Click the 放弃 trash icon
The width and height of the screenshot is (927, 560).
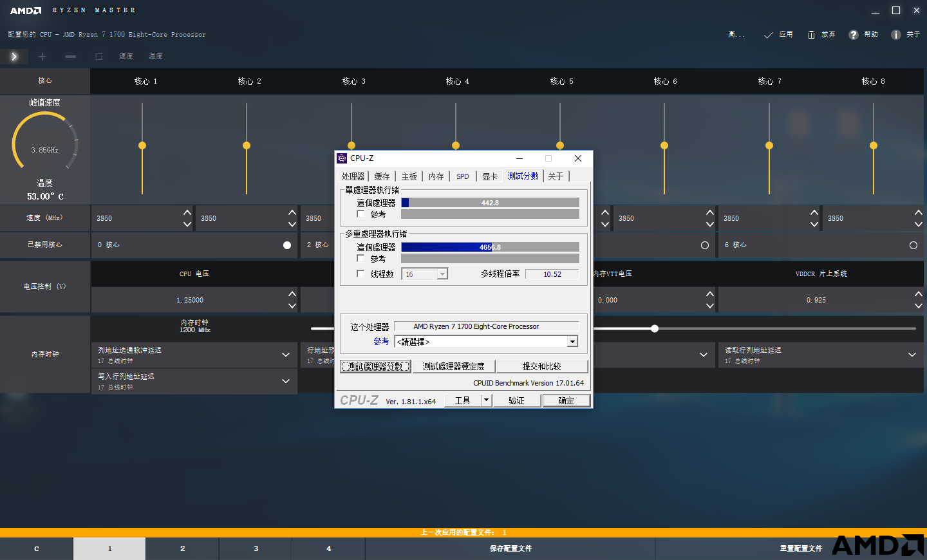tap(811, 35)
